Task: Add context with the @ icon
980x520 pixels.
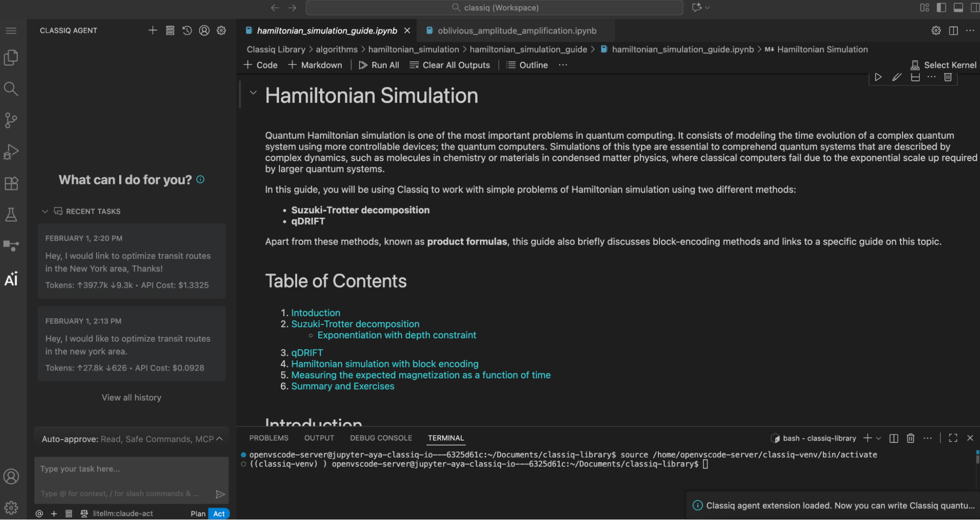Action: pos(39,514)
